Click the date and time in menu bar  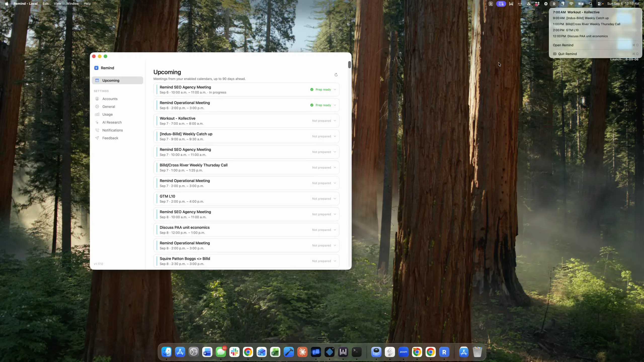[623, 4]
